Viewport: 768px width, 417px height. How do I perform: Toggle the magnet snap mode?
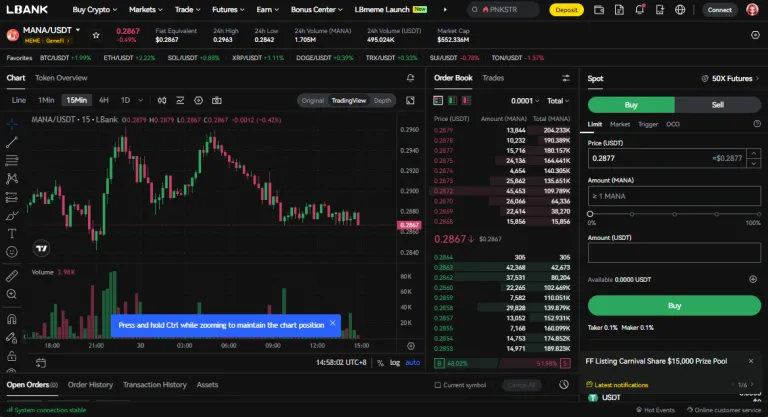(x=12, y=319)
